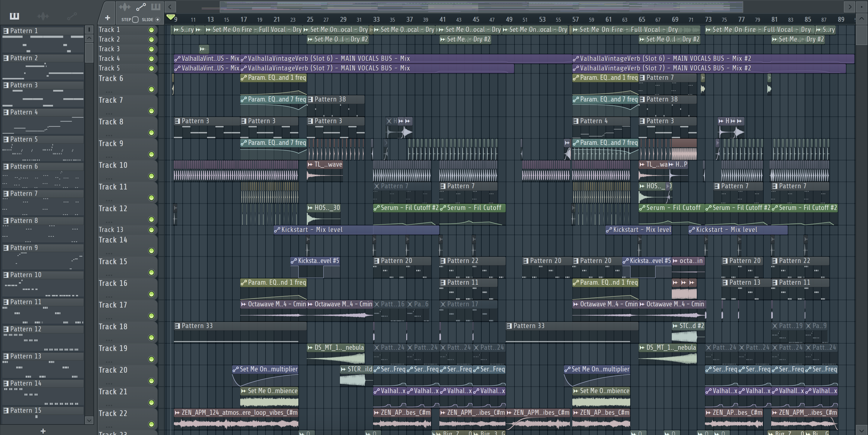The width and height of the screenshot is (868, 435).
Task: Select Pattern 5 in the picker list
Action: [x=43, y=139]
